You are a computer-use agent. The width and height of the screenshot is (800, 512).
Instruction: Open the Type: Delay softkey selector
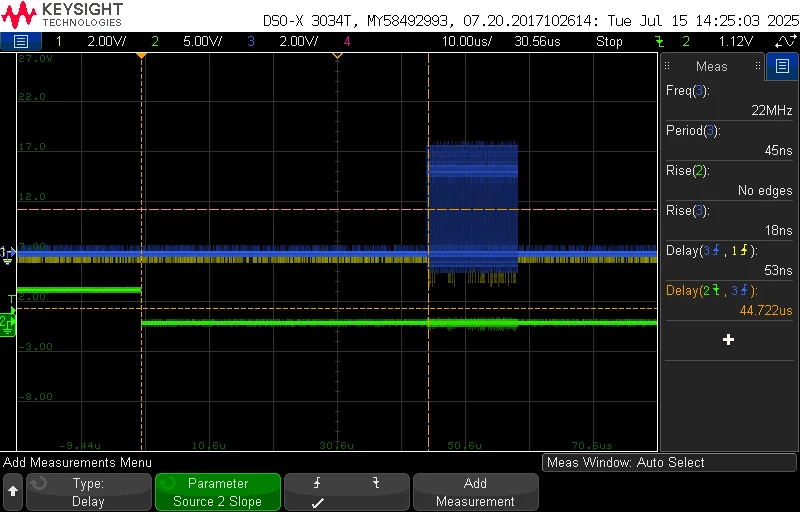pos(89,492)
